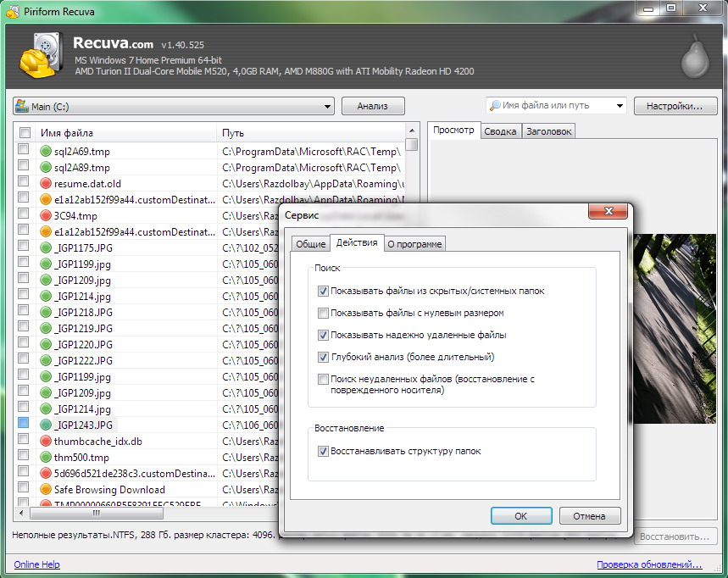Click orange status icon of Safe Browsing Download
This screenshot has height=578, width=728.
coord(46,489)
